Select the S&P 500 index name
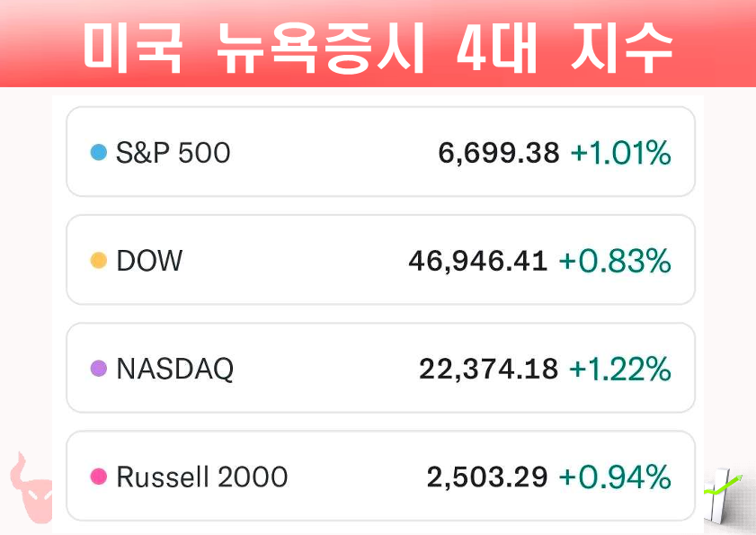 point(173,153)
